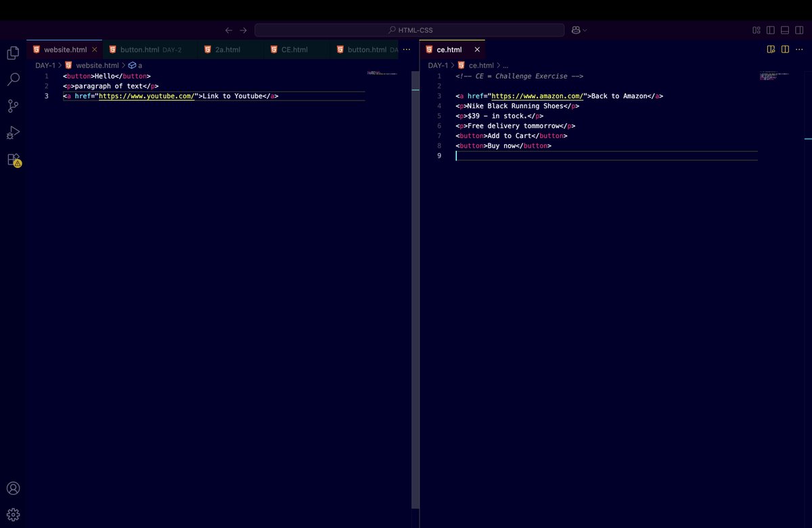Click the youtube.com link in left editor

[x=146, y=96]
